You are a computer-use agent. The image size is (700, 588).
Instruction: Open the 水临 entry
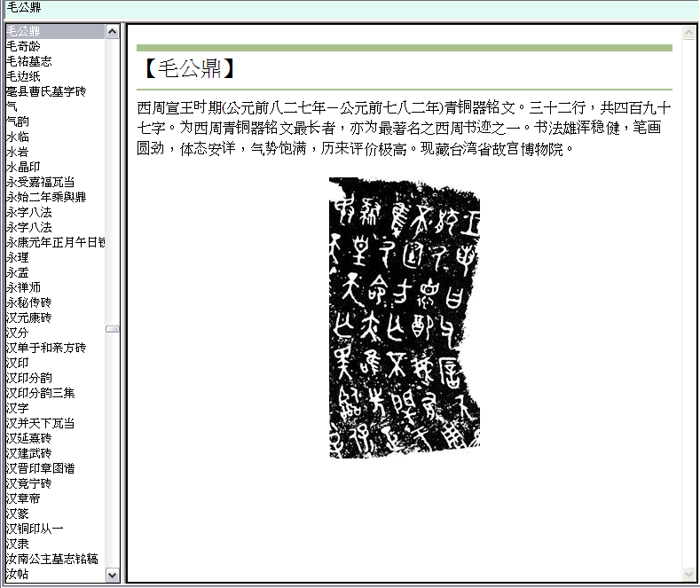(18, 137)
